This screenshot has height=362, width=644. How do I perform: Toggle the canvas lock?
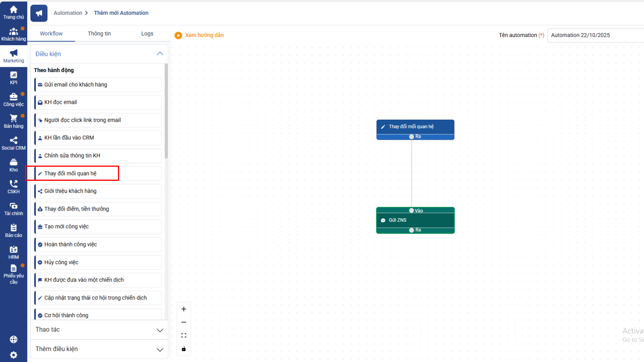coord(184,349)
